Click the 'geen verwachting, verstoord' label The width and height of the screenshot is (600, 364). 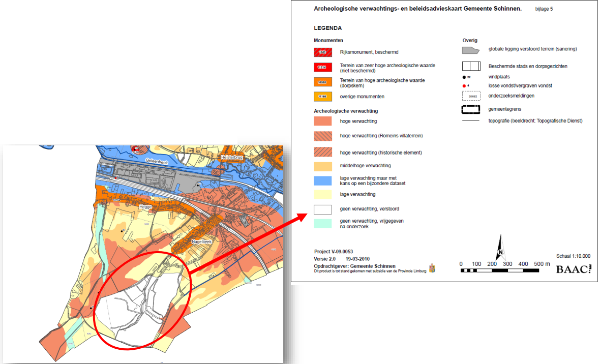(x=369, y=209)
